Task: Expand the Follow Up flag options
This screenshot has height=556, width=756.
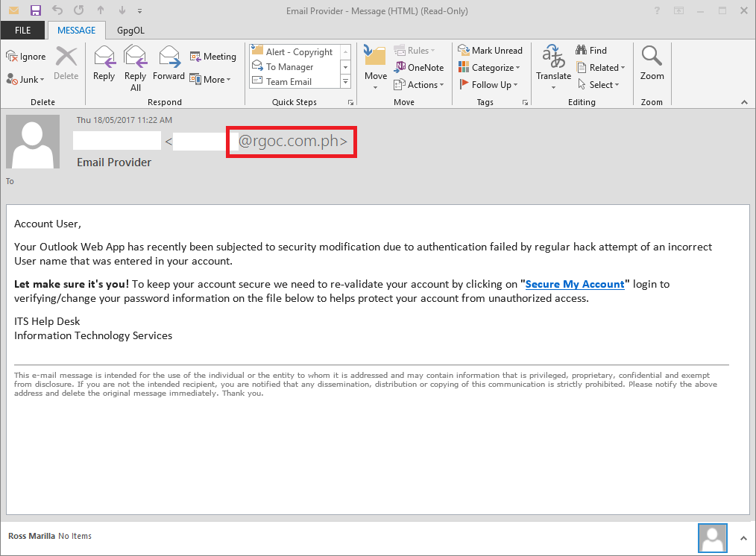Action: [489, 84]
